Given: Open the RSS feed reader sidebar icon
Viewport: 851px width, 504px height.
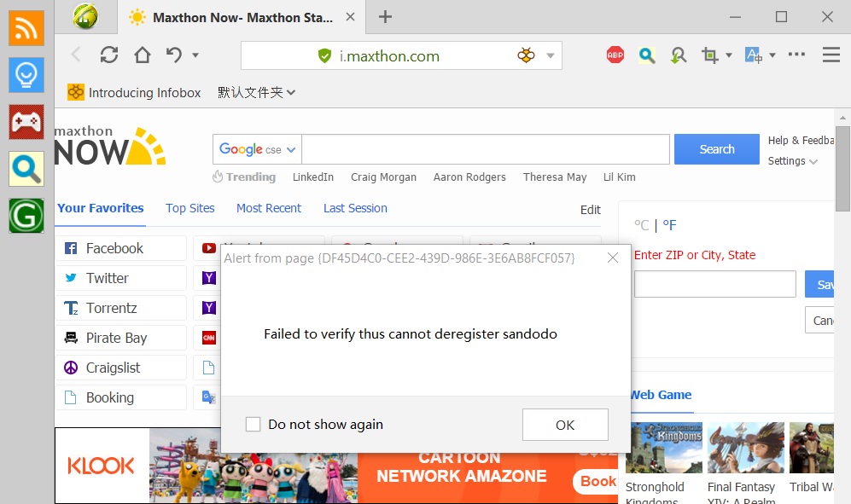Looking at the screenshot, I should (26, 27).
